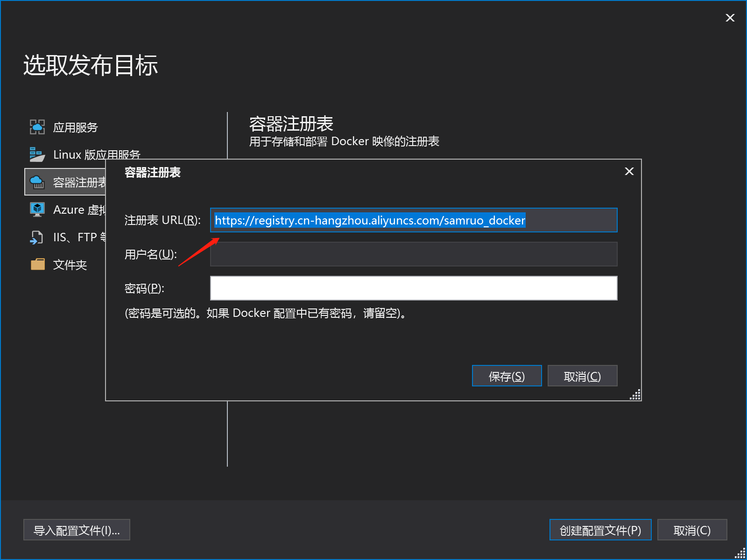Select 应用服务 publish target
The height and width of the screenshot is (560, 747).
coord(76,127)
